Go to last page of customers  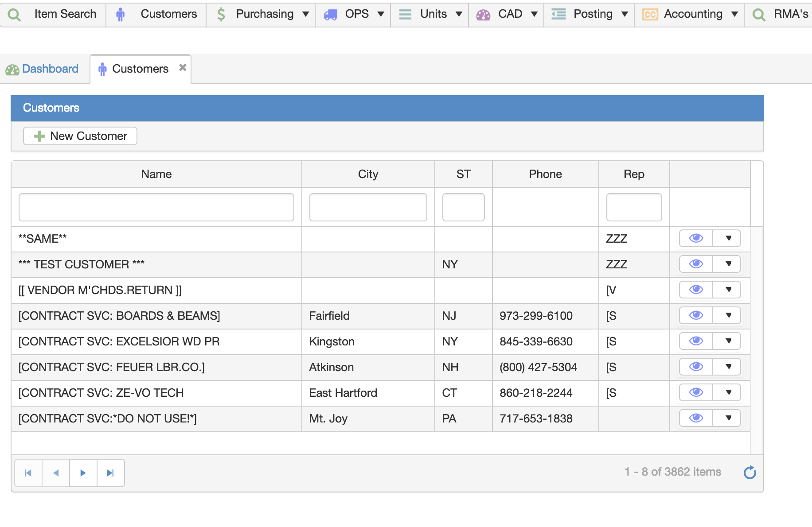point(111,473)
